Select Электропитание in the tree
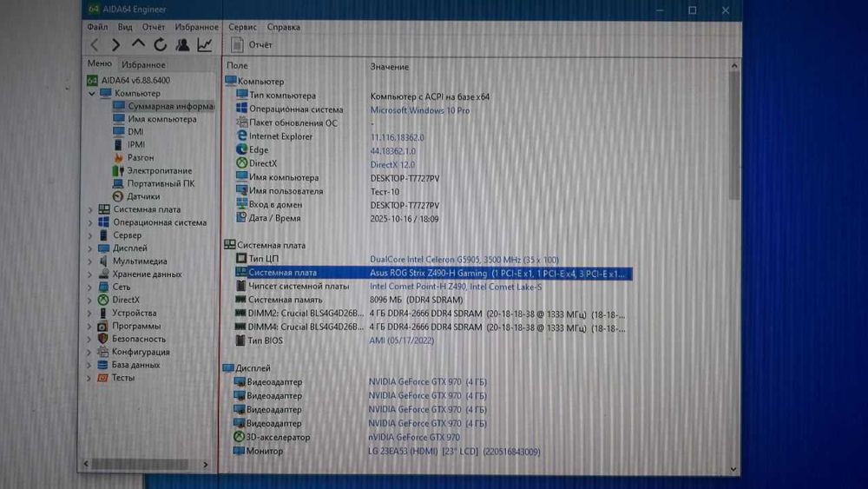 tap(160, 170)
